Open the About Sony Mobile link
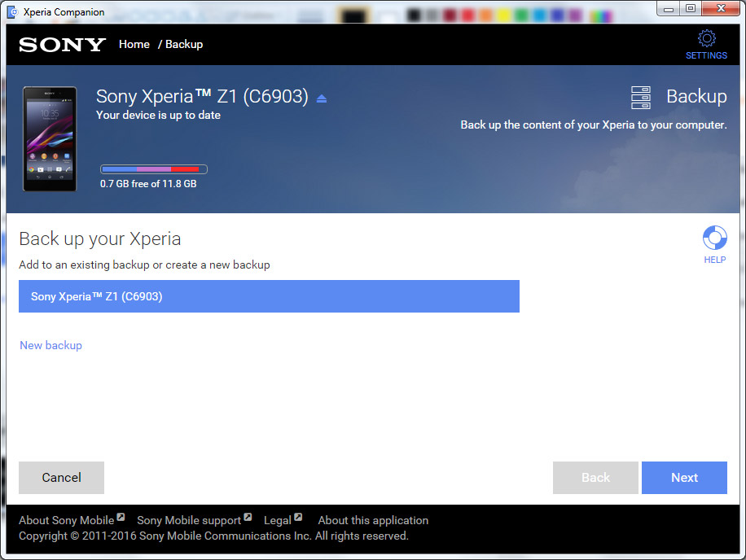 pyautogui.click(x=67, y=521)
